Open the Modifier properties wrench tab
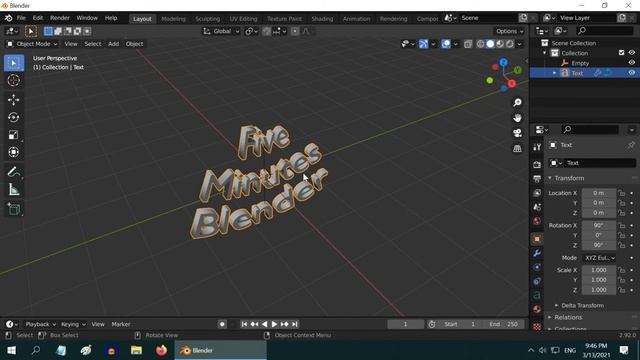Screen dimensions: 640x360 537,253
